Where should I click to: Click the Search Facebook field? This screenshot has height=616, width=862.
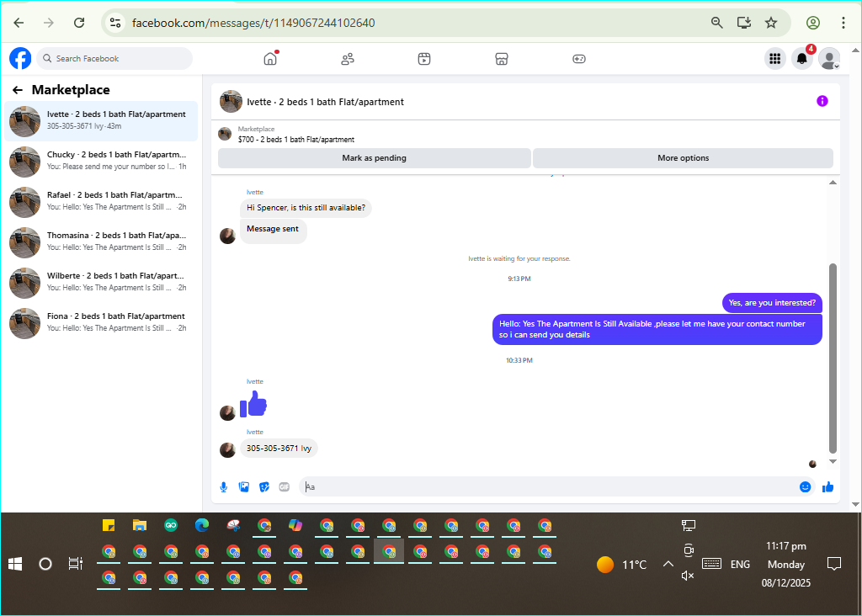pyautogui.click(x=114, y=58)
